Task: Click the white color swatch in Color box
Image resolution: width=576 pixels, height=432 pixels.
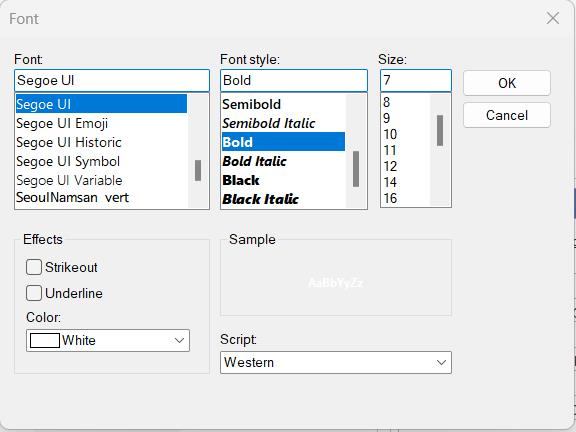Action: (x=44, y=341)
